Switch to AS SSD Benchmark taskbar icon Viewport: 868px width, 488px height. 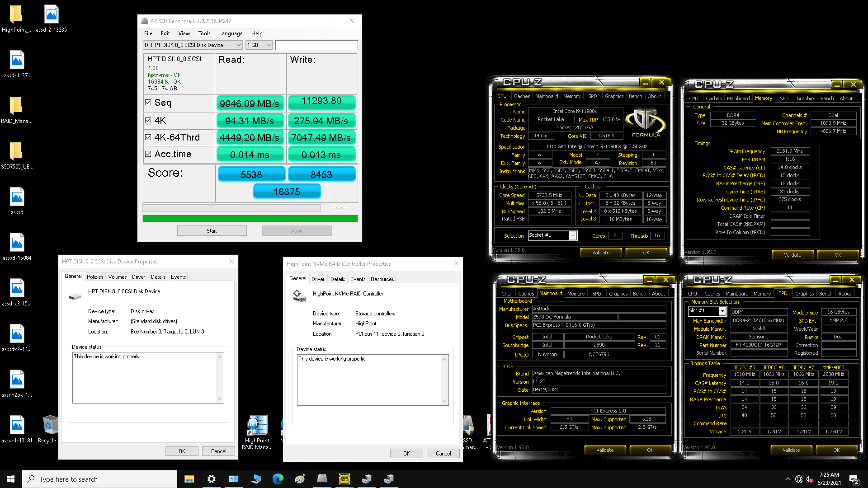pos(322,479)
